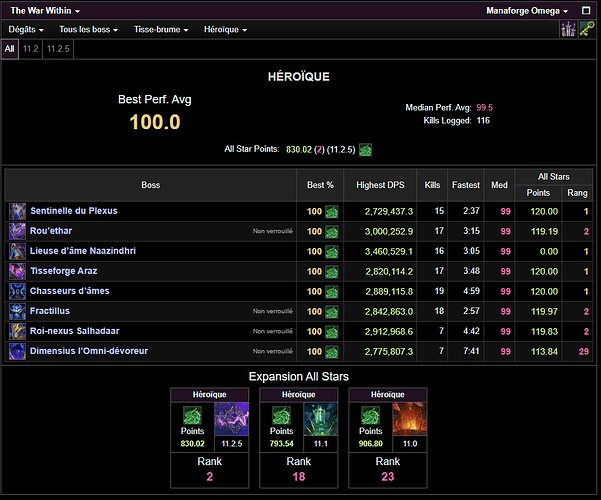Click the Sentinelle du Plexus boss icon
The height and width of the screenshot is (500, 601).
(18, 211)
